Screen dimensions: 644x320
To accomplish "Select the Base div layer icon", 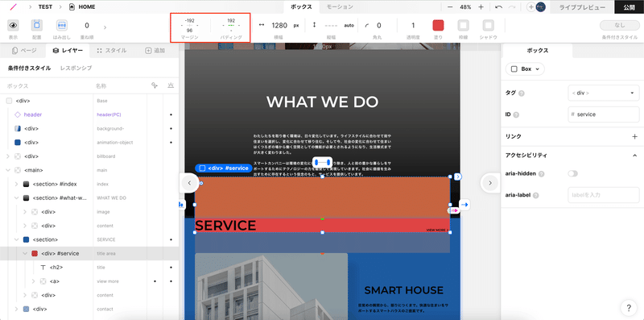I will tap(9, 101).
